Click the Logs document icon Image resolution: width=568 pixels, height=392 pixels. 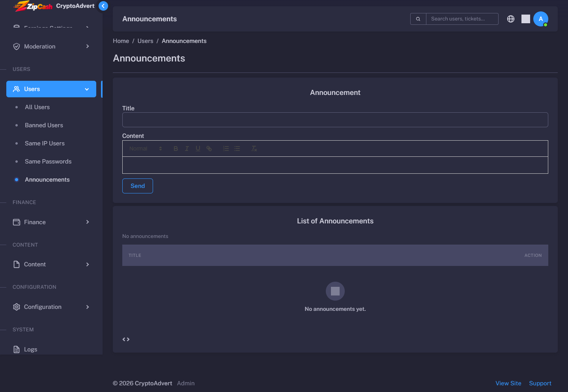(x=17, y=349)
